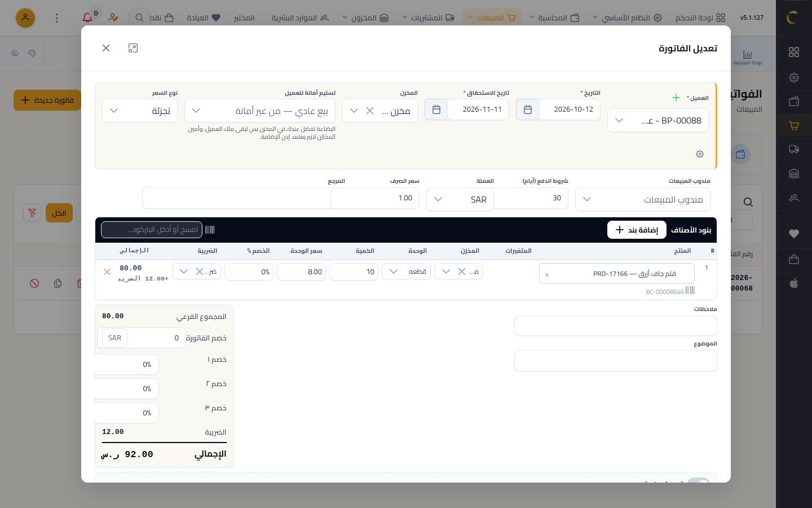This screenshot has width=812, height=508.
Task: Click the ملاحظات notes input field
Action: [616, 326]
